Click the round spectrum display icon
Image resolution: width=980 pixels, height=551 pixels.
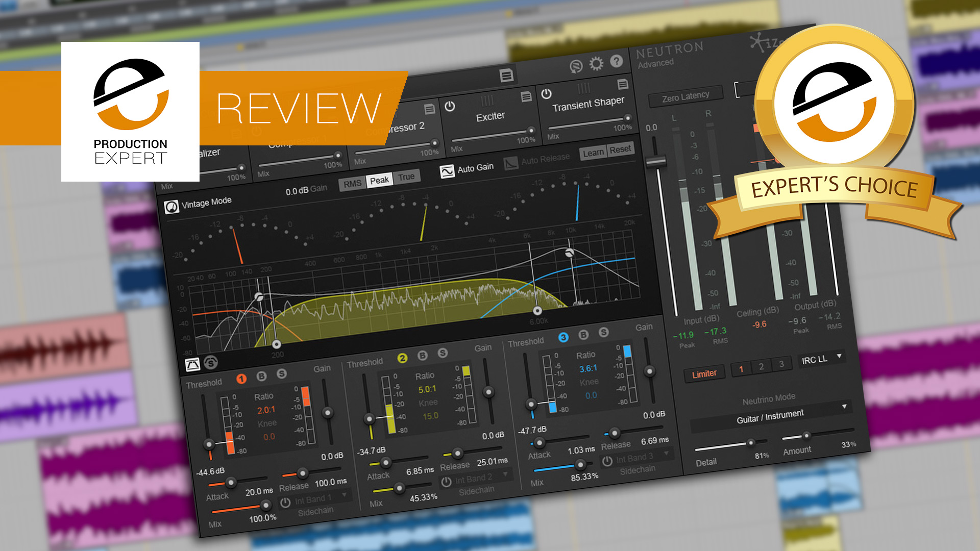pyautogui.click(x=211, y=362)
